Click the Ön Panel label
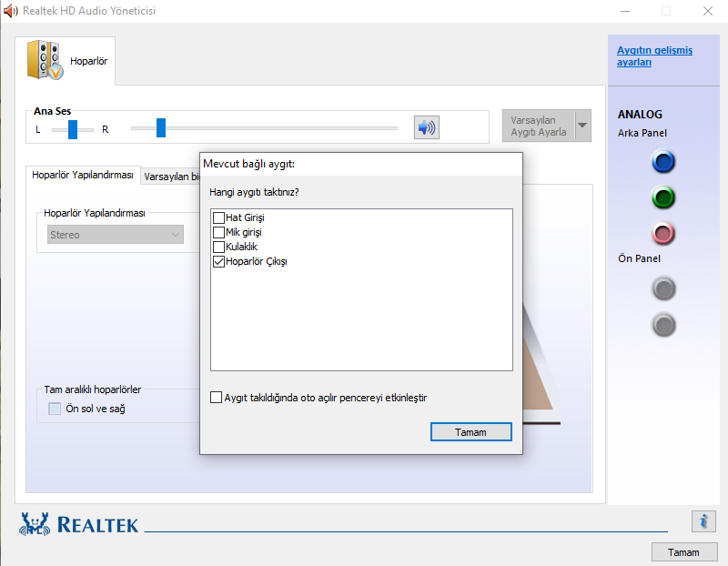This screenshot has width=728, height=566. pyautogui.click(x=639, y=258)
